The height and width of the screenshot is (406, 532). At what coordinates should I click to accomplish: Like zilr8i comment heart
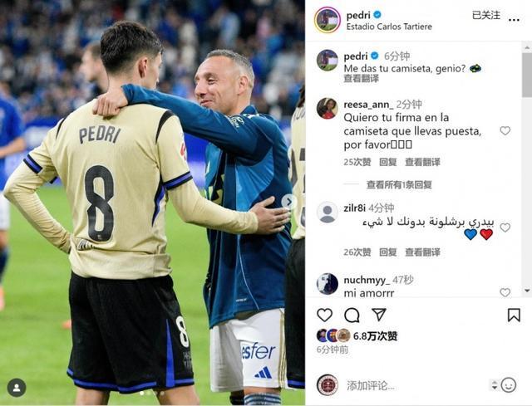point(505,227)
